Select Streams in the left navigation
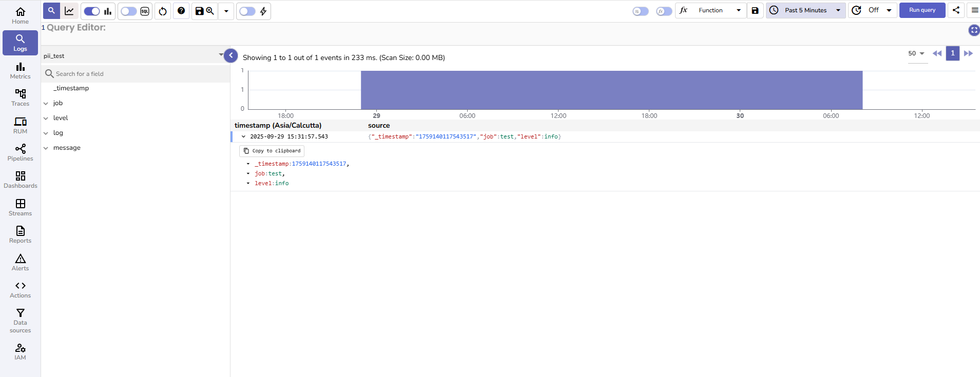980x377 pixels. 20,207
